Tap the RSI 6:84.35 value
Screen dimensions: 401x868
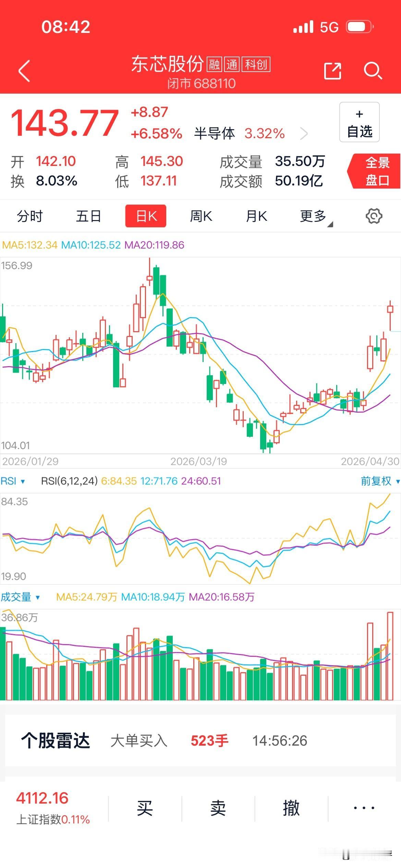pos(119,481)
